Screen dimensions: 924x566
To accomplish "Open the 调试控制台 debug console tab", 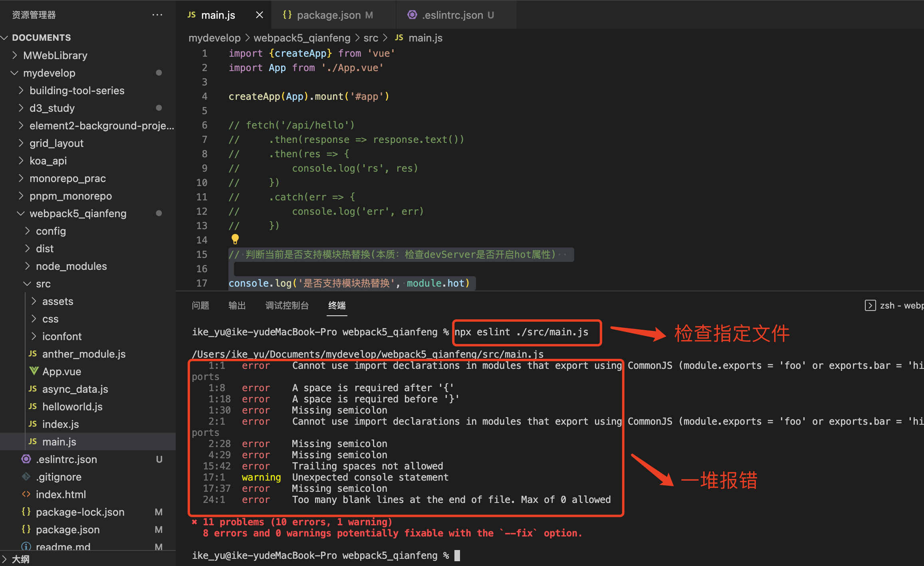I will (287, 305).
